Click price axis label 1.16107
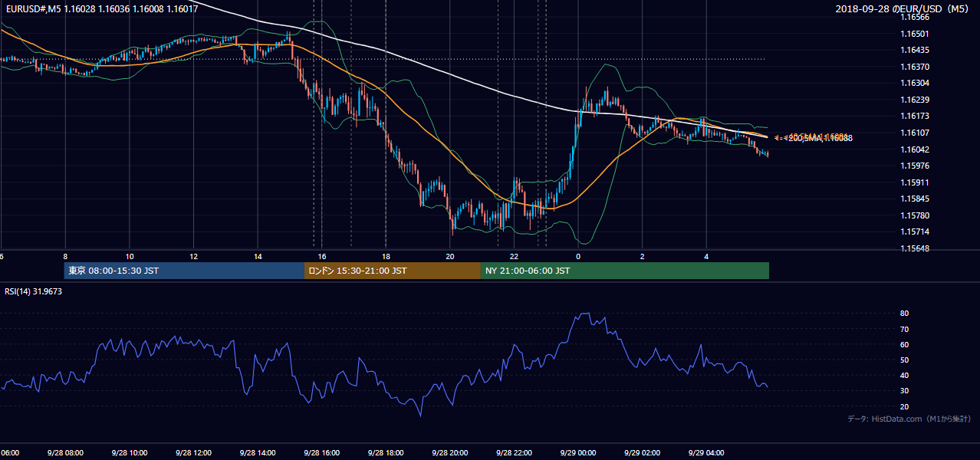The width and height of the screenshot is (980, 460). point(915,133)
